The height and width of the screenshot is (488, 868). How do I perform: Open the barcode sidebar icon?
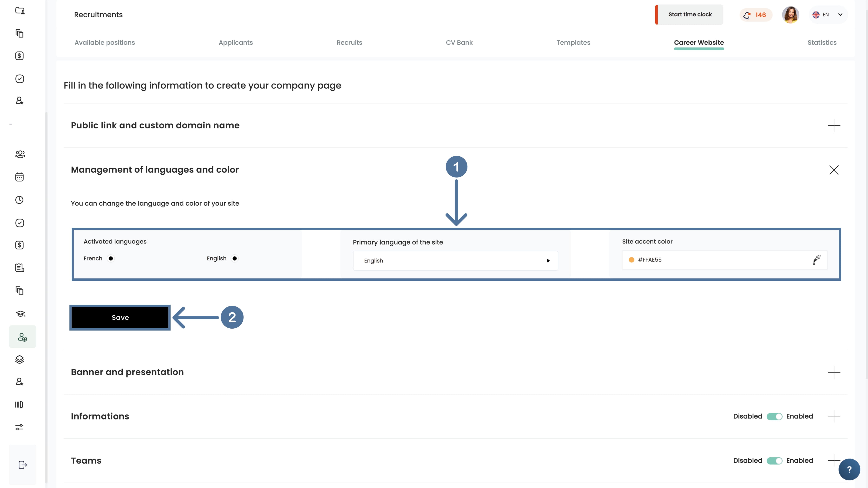pos(19,404)
